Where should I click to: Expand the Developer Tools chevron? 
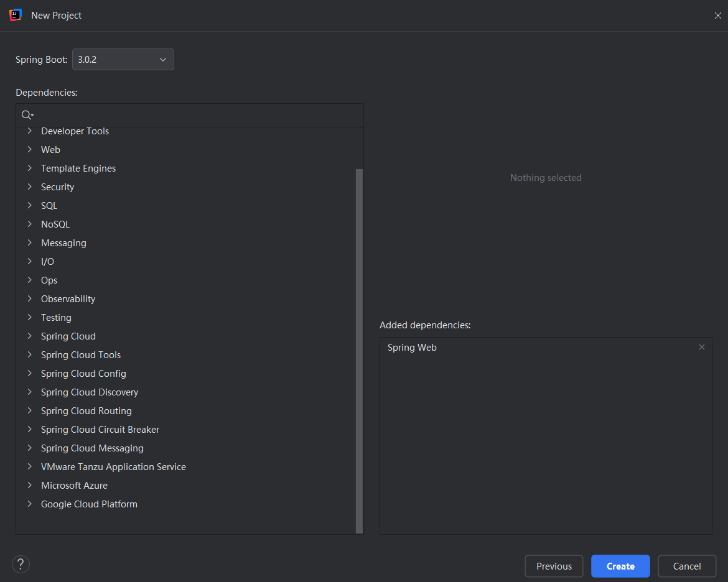click(30, 131)
